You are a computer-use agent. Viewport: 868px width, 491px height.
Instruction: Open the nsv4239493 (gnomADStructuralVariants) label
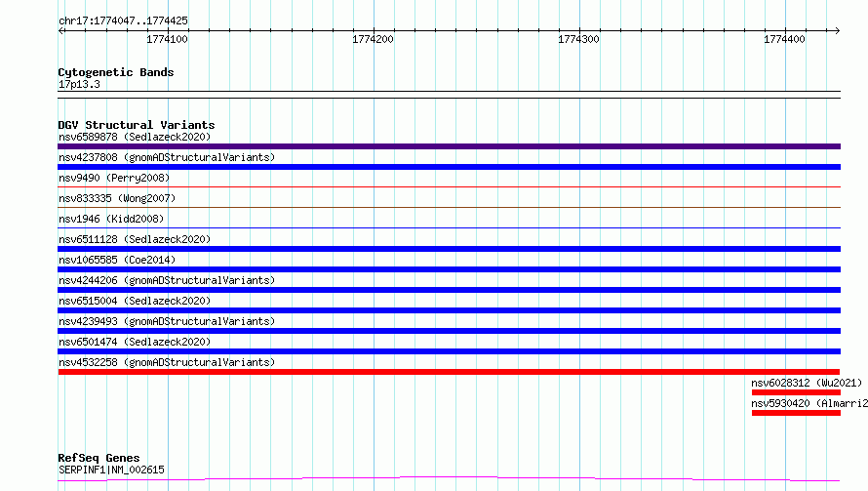[x=167, y=321]
